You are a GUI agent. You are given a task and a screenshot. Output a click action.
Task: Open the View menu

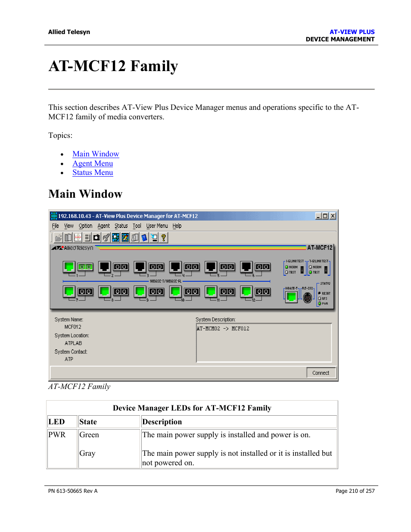coord(69,226)
